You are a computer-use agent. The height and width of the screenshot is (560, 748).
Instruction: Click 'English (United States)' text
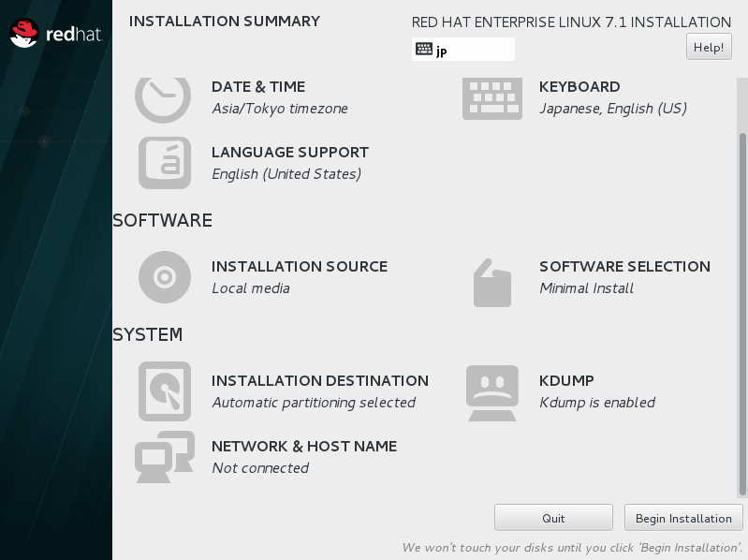tap(286, 174)
